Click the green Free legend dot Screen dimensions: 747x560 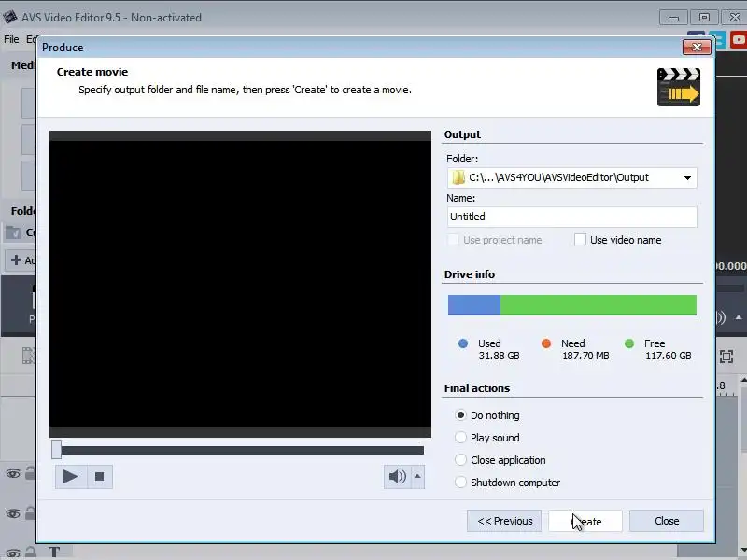pos(629,343)
